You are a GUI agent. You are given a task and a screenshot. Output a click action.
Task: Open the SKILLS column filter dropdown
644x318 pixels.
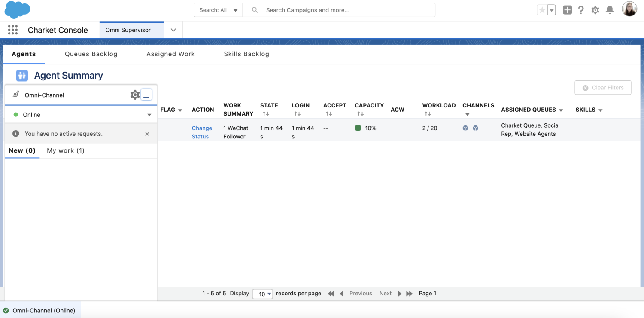pyautogui.click(x=600, y=110)
